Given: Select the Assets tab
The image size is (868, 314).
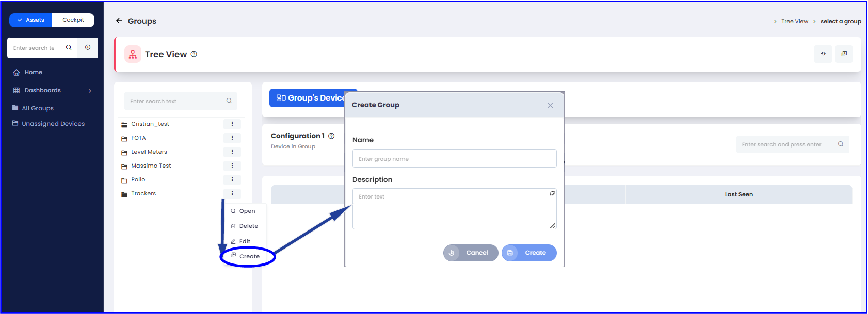Looking at the screenshot, I should pos(31,20).
